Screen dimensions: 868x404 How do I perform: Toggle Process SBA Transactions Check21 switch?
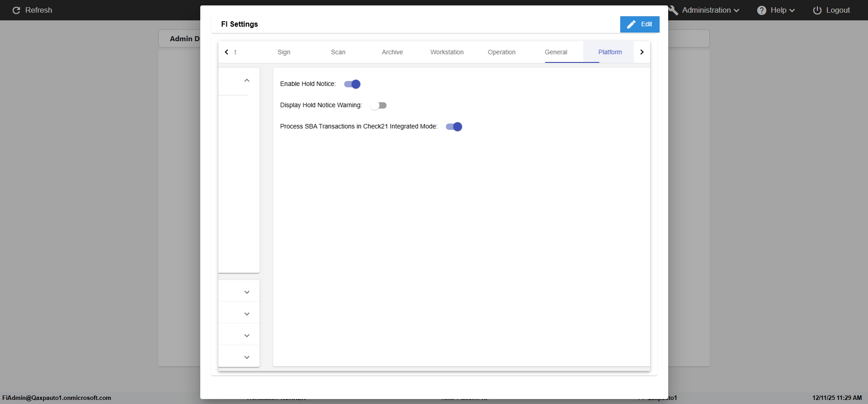(454, 127)
